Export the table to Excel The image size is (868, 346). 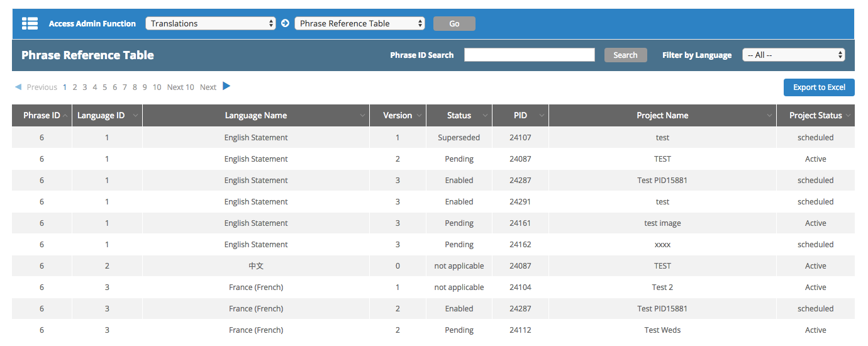pos(818,87)
